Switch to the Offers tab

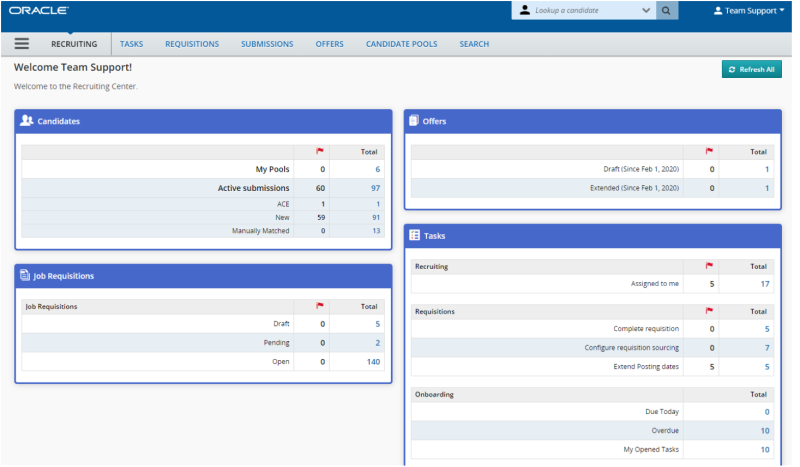tap(332, 44)
